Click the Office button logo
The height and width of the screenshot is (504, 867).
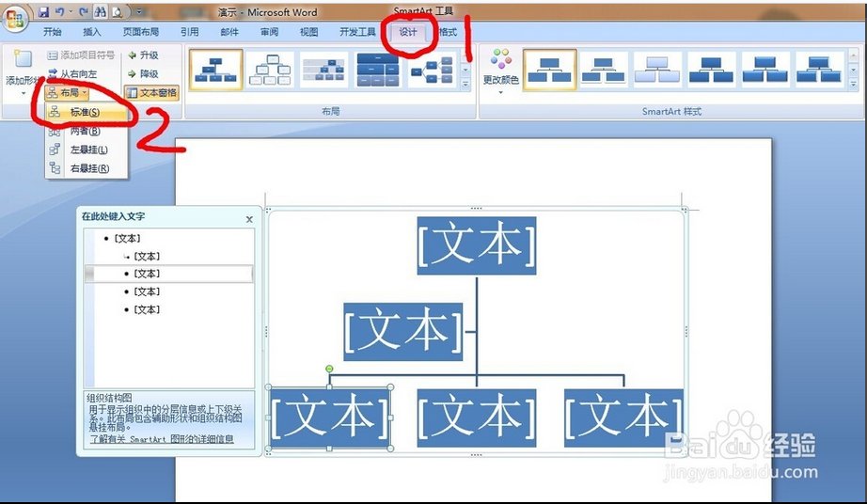coord(16,21)
